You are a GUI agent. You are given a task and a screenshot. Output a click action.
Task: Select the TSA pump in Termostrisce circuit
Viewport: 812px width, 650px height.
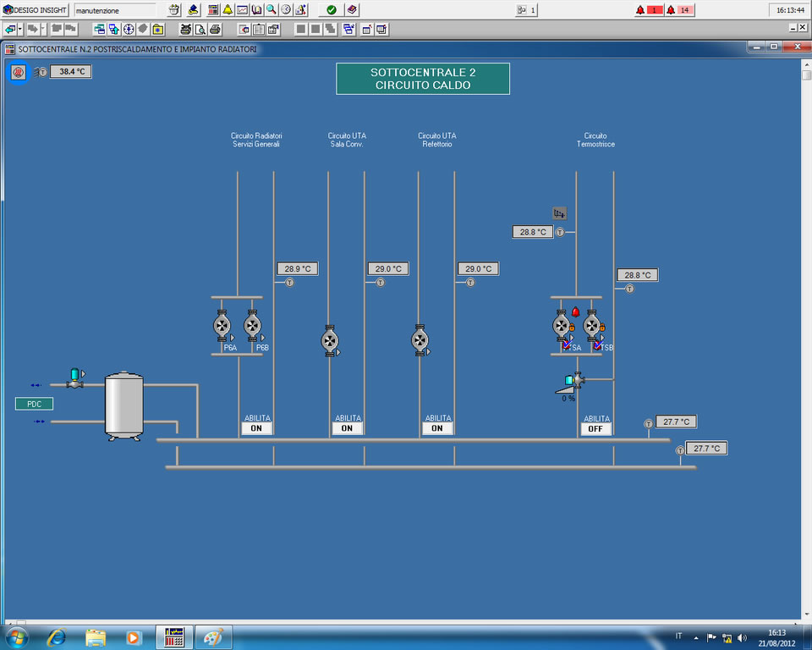[x=562, y=326]
